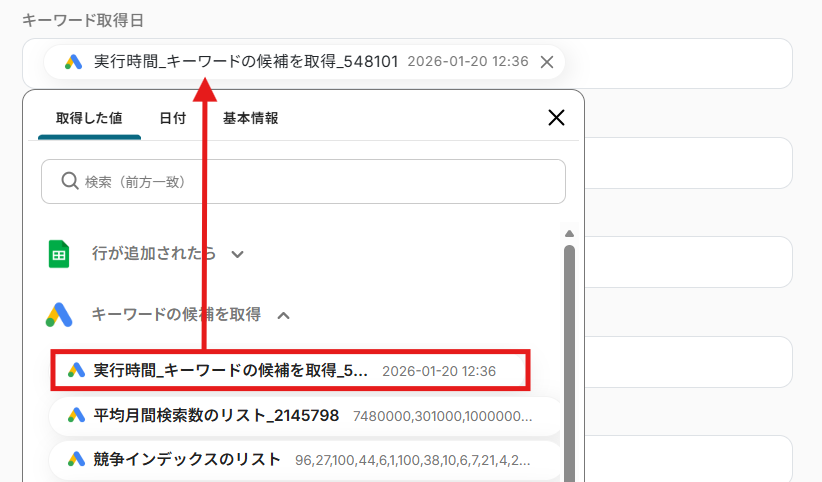The height and width of the screenshot is (482, 822).
Task: Click scrollbar up arrow in value list
Action: tap(569, 233)
